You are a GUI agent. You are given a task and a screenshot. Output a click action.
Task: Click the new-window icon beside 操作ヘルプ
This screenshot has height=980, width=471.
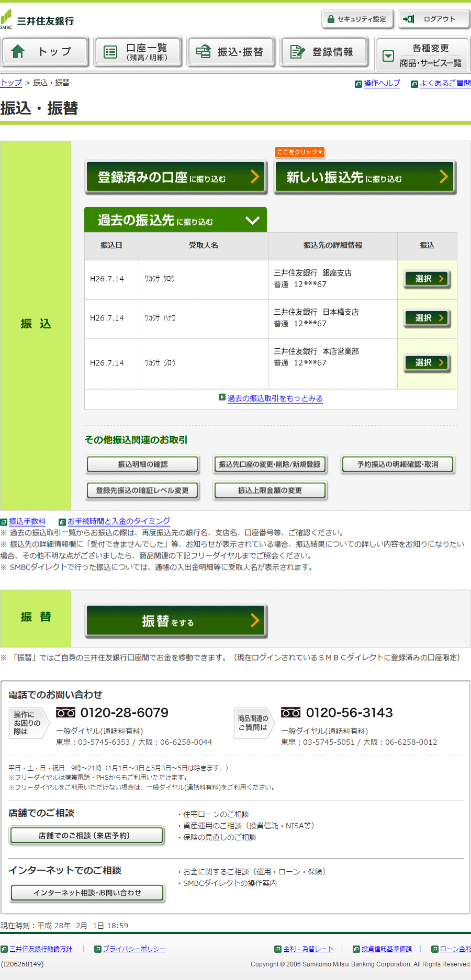pyautogui.click(x=358, y=84)
